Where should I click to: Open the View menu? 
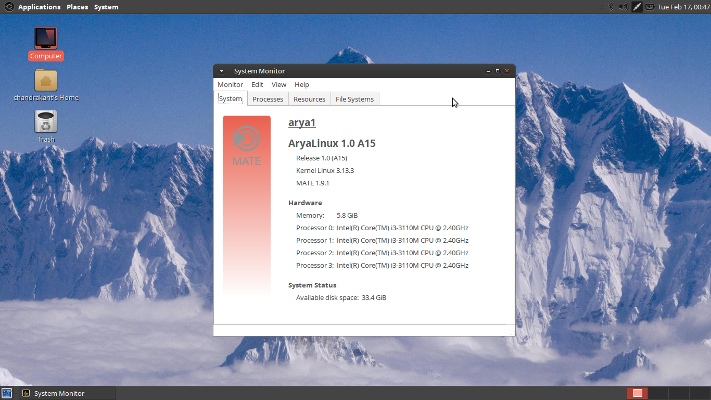click(279, 85)
